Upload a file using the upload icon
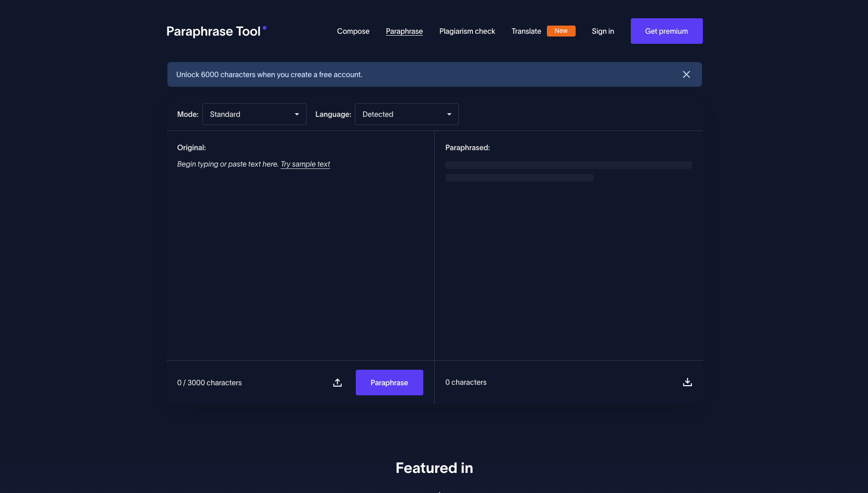This screenshot has height=493, width=868. pos(337,383)
